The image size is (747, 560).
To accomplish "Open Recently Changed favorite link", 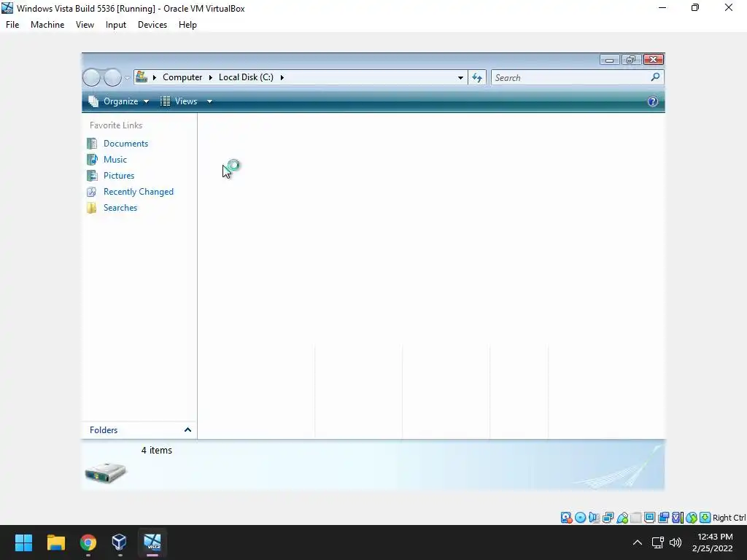I will coord(139,192).
